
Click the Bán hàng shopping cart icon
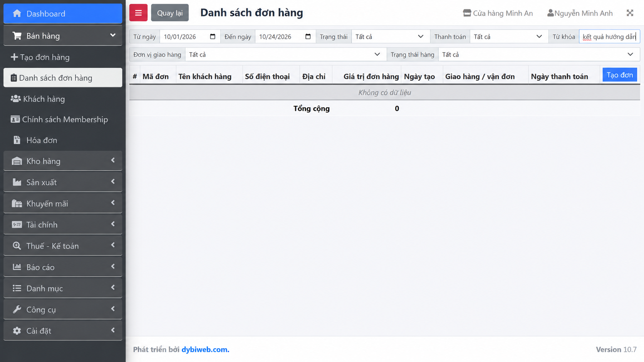pos(17,36)
